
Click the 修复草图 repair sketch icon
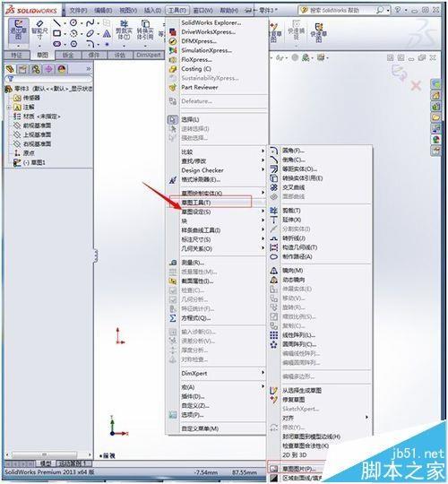click(x=273, y=400)
